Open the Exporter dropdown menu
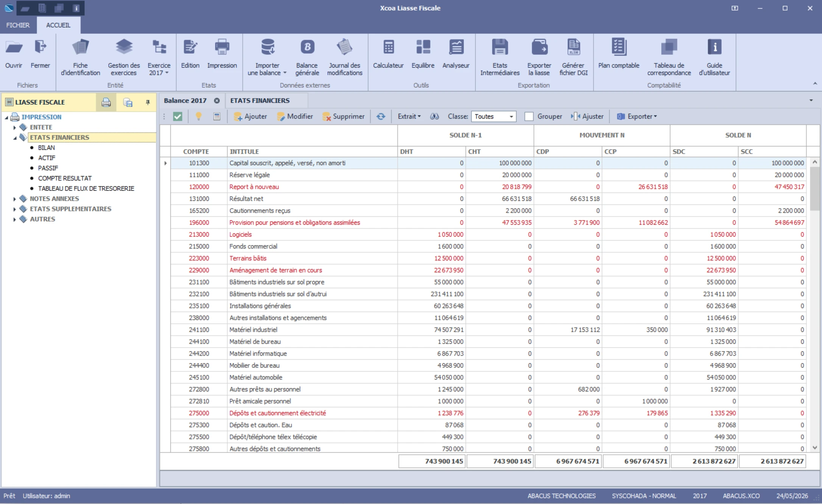The image size is (822, 504). [637, 116]
